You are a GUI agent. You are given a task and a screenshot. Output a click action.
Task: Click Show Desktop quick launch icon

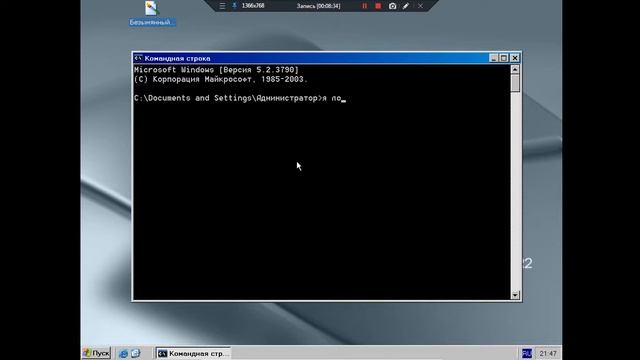point(135,353)
